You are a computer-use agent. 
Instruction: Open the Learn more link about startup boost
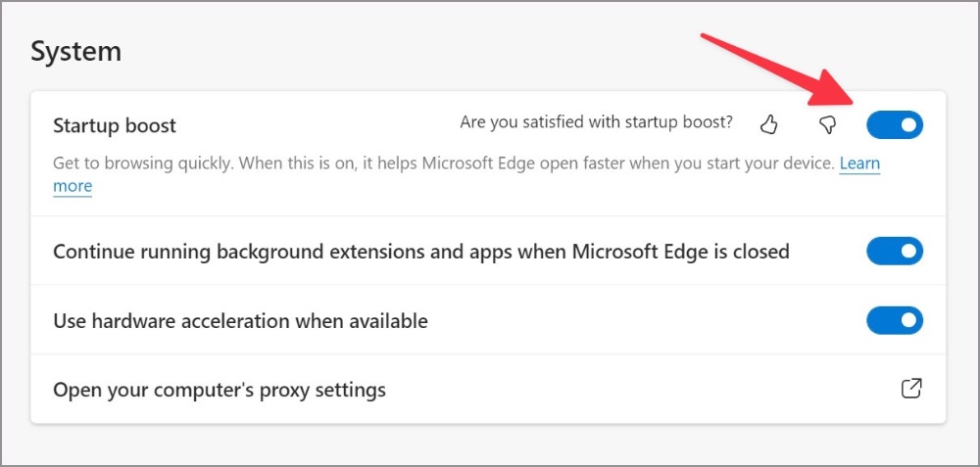859,163
